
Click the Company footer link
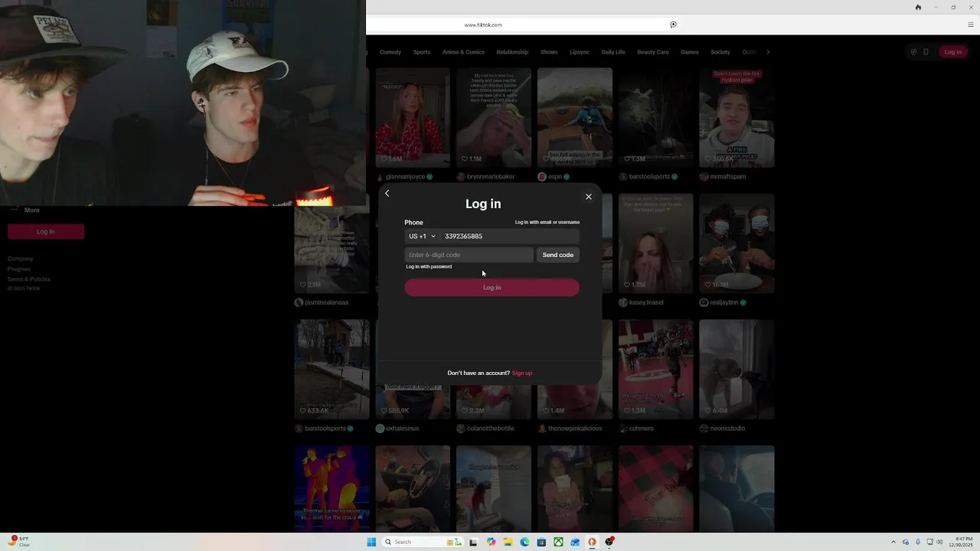pos(21,259)
